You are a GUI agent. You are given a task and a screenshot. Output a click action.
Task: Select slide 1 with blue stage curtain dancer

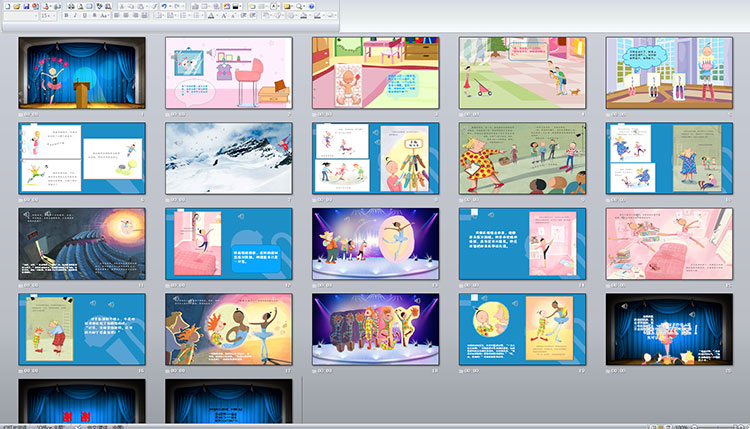click(x=82, y=73)
